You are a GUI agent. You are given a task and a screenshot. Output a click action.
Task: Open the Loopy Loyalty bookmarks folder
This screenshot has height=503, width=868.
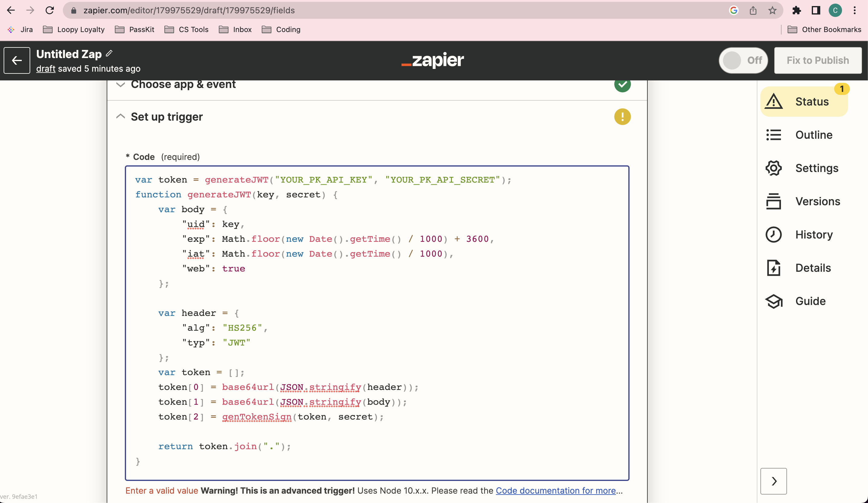pos(74,30)
